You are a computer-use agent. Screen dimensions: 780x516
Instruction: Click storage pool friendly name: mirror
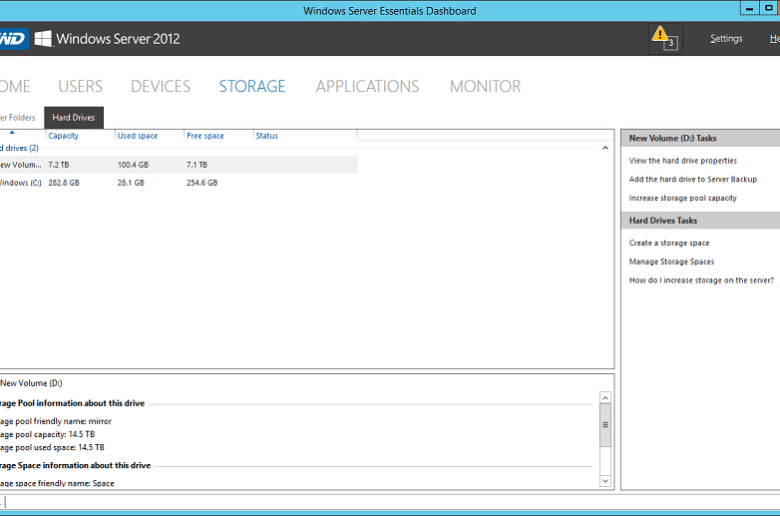coord(56,421)
